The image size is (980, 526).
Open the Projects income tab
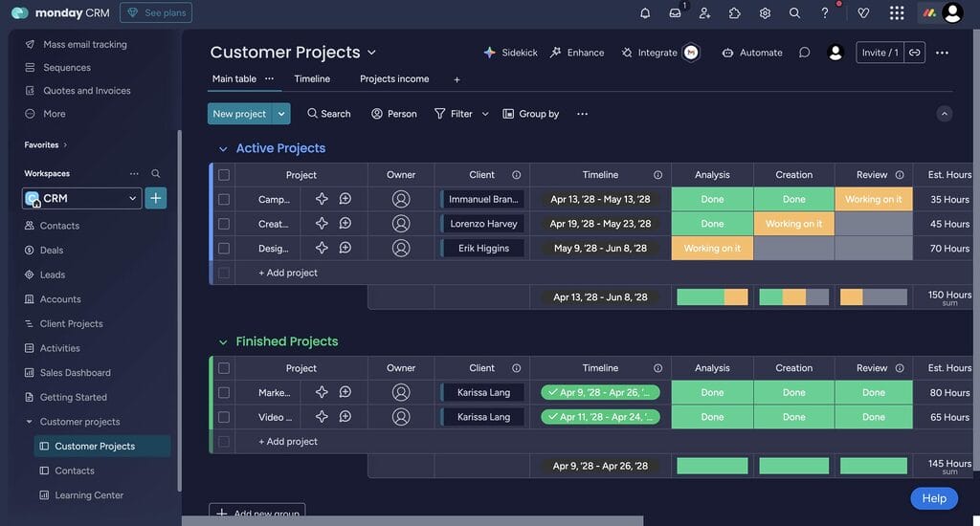coord(394,78)
